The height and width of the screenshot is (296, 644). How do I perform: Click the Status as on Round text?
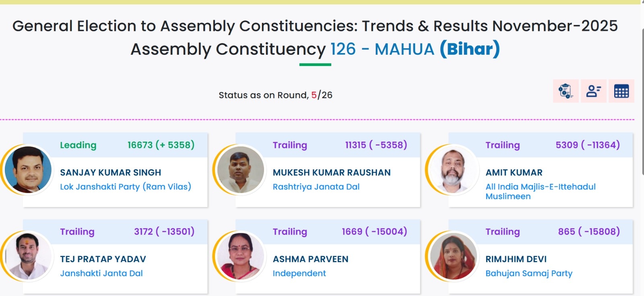(264, 95)
